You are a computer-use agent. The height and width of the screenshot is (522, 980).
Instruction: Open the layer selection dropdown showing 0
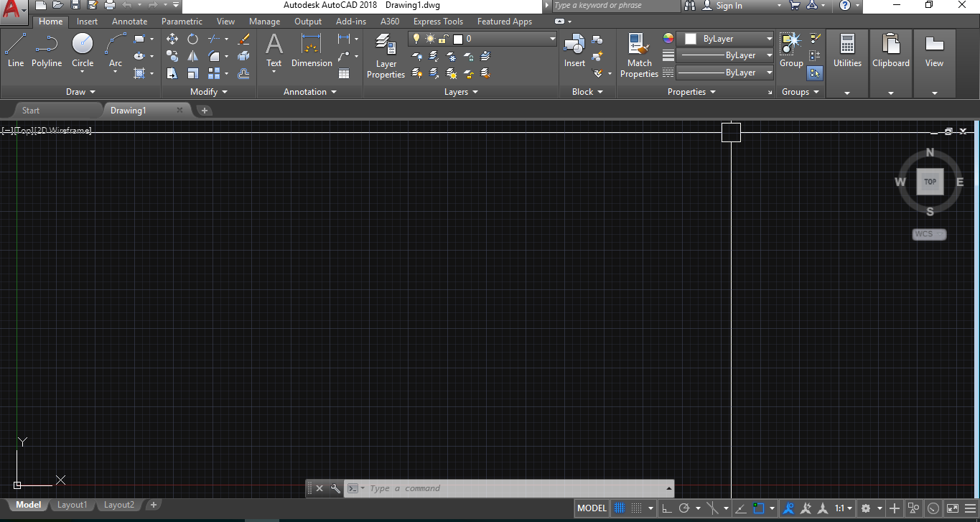click(482, 39)
